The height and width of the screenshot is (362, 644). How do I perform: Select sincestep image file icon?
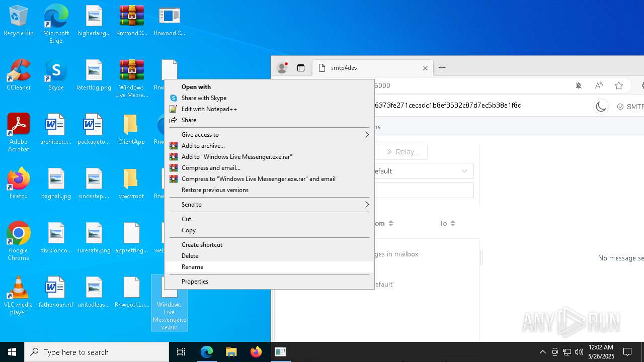(x=94, y=184)
